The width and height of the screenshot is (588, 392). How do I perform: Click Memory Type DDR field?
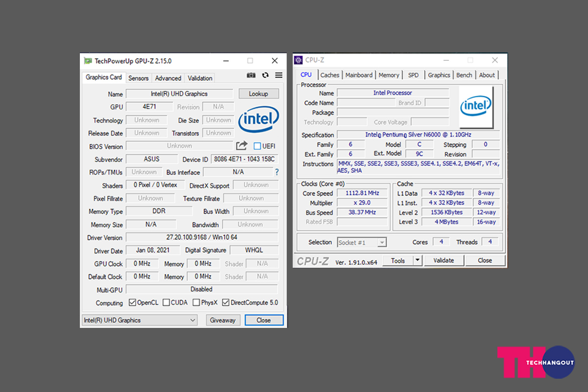159,211
